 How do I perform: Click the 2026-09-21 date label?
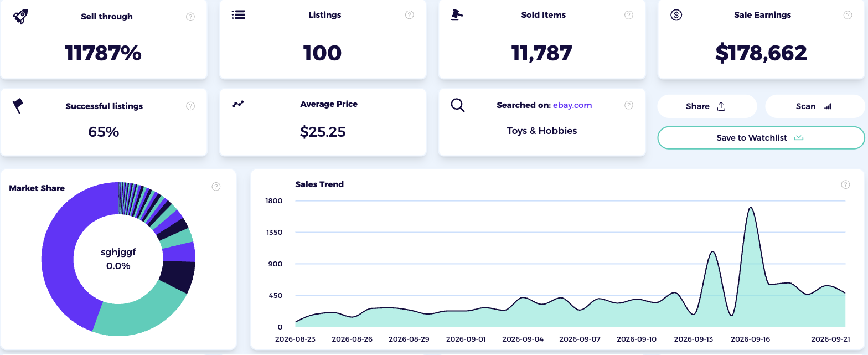[x=830, y=339]
